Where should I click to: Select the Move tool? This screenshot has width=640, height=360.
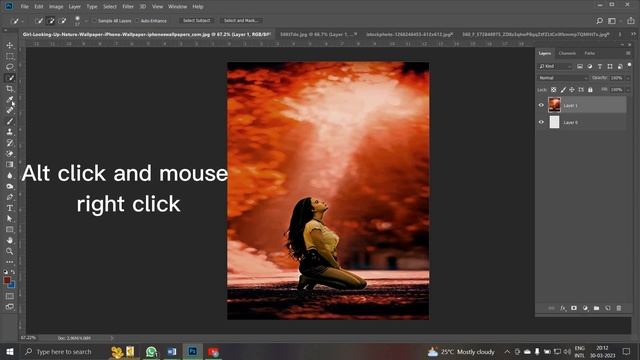9,45
